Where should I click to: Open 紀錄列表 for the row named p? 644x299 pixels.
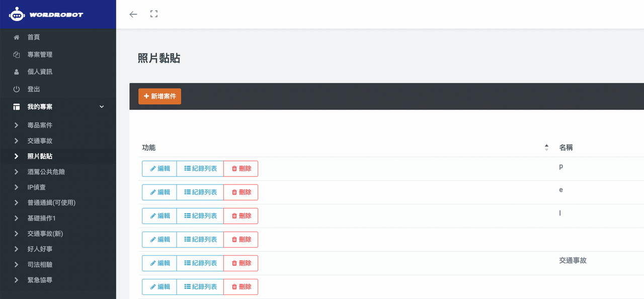click(x=200, y=169)
